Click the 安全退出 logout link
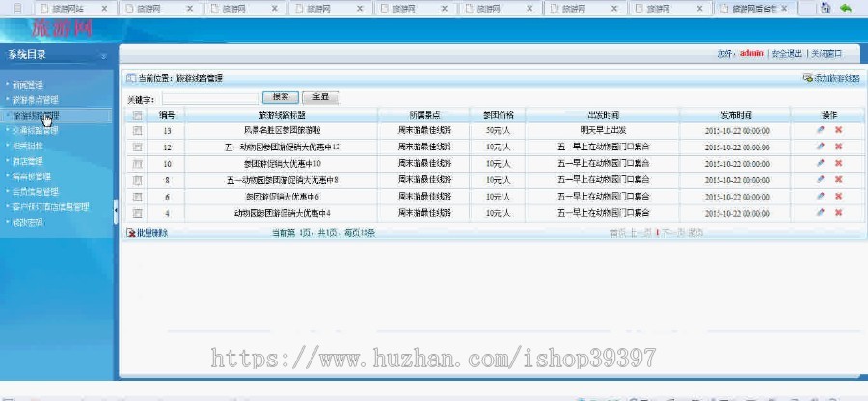868x401 pixels. click(787, 54)
